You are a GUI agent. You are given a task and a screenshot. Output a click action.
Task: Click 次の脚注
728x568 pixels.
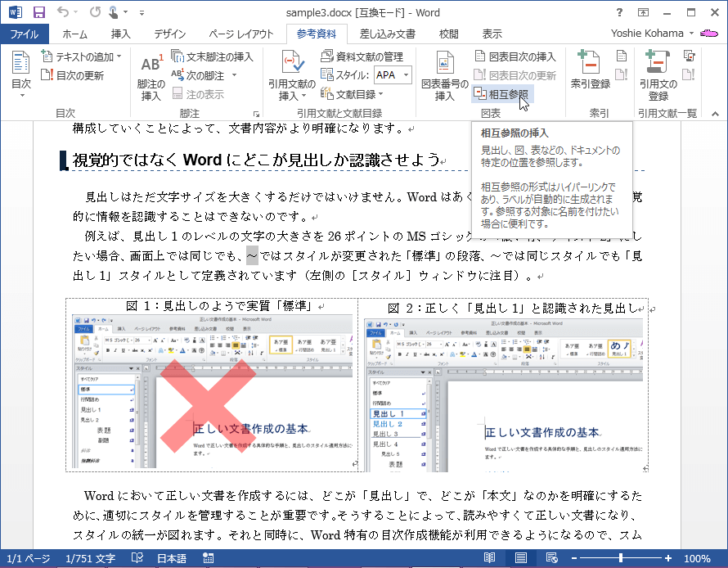[x=198, y=75]
